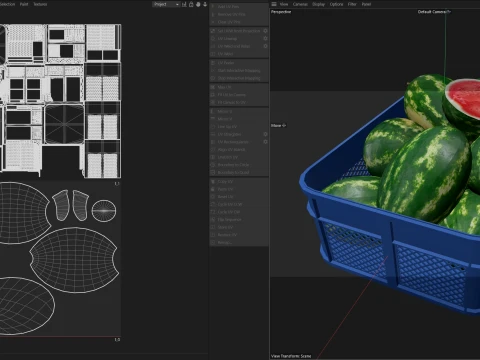Start Interactive Mapping

point(239,70)
